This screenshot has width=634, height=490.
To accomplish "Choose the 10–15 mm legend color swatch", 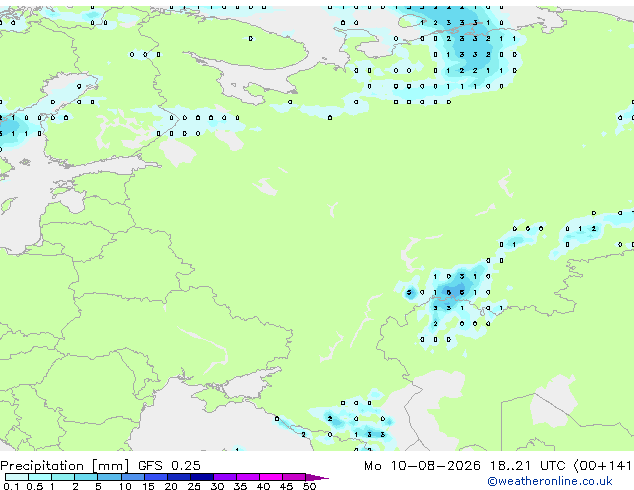I will tap(132, 477).
